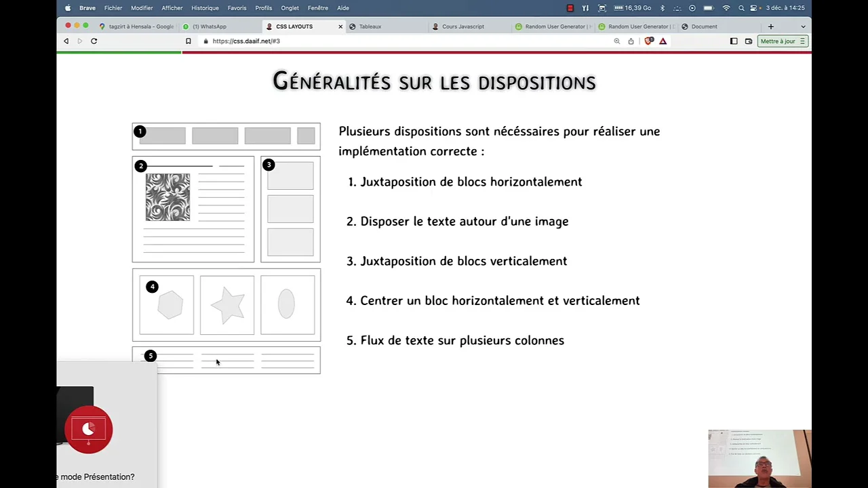Open the Brave Wallet icon
This screenshot has height=488, width=868.
[x=749, y=41]
